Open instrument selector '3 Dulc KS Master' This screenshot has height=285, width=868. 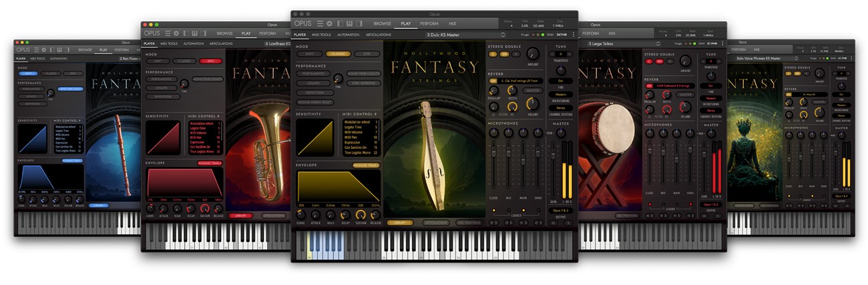click(466, 35)
